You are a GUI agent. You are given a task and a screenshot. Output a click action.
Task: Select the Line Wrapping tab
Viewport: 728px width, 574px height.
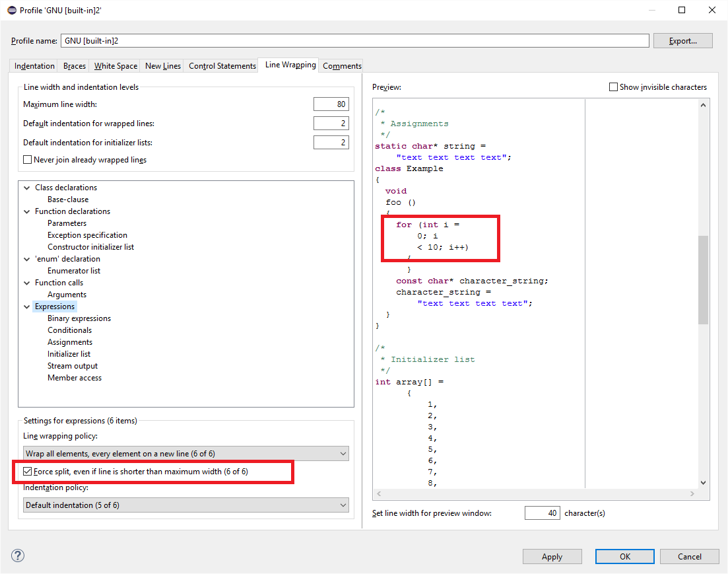290,65
